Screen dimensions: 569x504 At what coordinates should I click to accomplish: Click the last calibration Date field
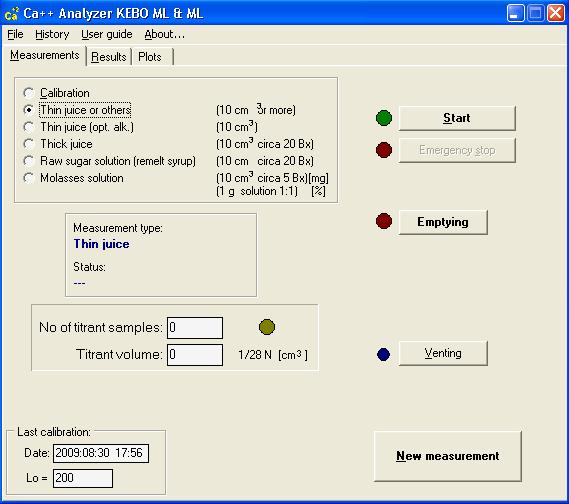coord(101,453)
